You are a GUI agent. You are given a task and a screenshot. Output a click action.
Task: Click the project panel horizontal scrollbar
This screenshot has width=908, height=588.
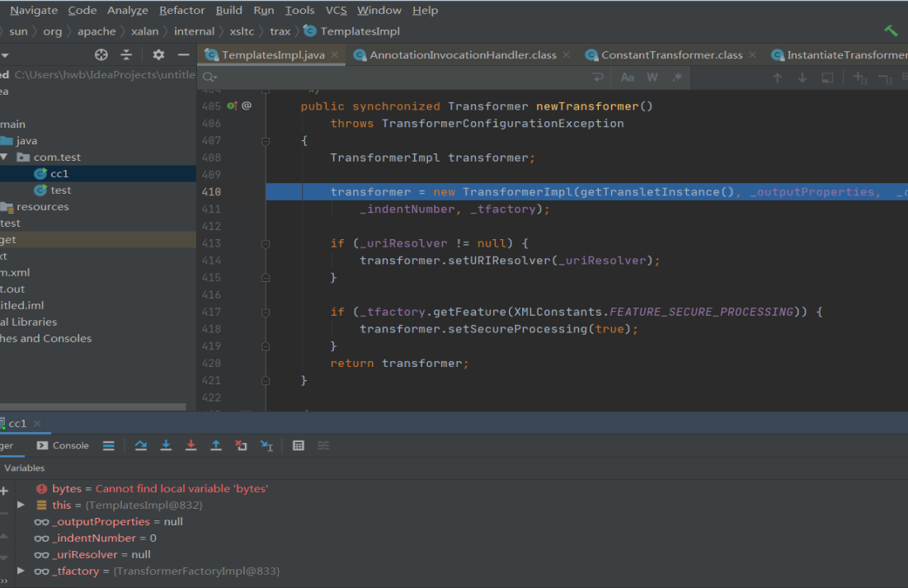pyautogui.click(x=92, y=407)
